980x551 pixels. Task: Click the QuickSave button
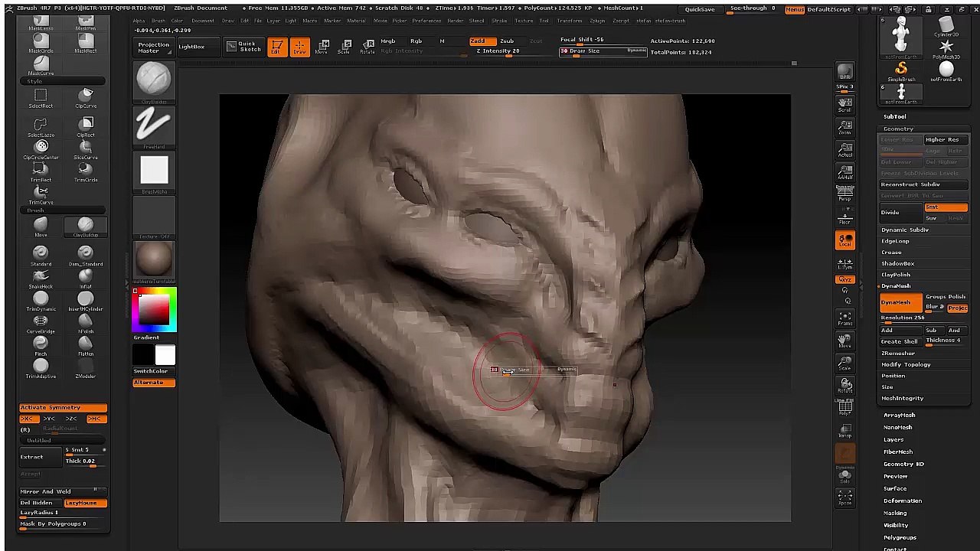pyautogui.click(x=700, y=9)
